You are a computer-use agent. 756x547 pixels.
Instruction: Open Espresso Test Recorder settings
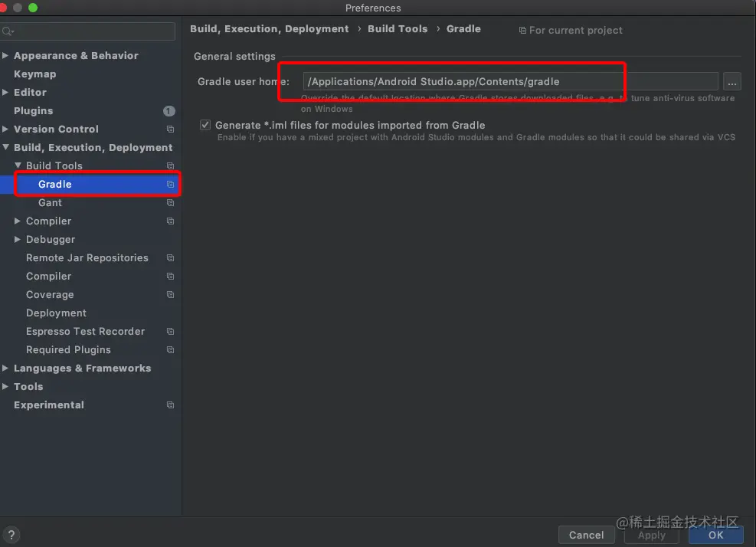pyautogui.click(x=85, y=332)
